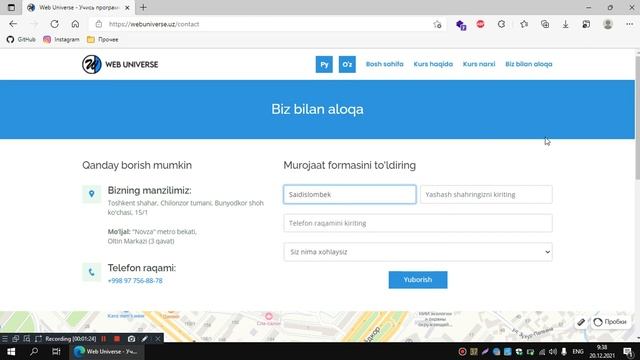
Task: Open the taskbar clock and date
Action: click(602, 351)
